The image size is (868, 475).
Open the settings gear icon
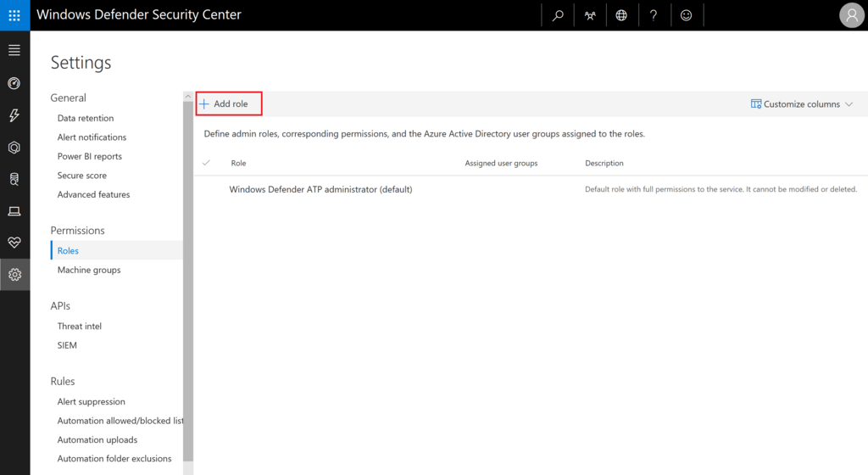15,275
